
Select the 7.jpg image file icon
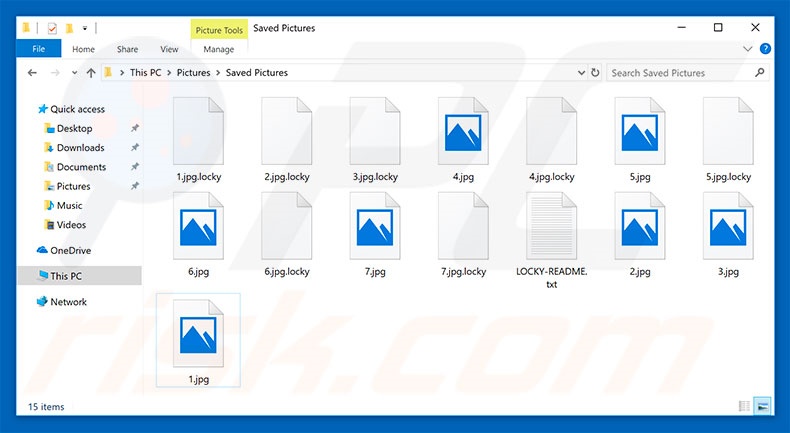click(x=375, y=226)
